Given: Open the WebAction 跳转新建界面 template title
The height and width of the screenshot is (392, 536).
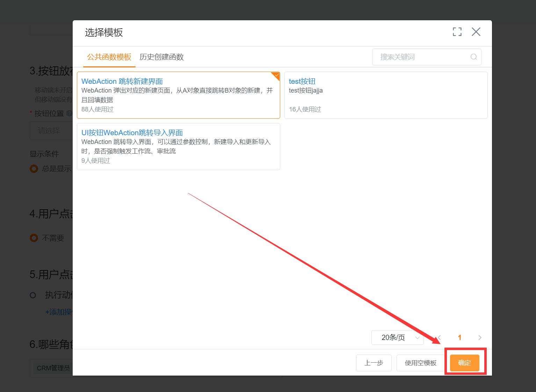Looking at the screenshot, I should coord(122,81).
